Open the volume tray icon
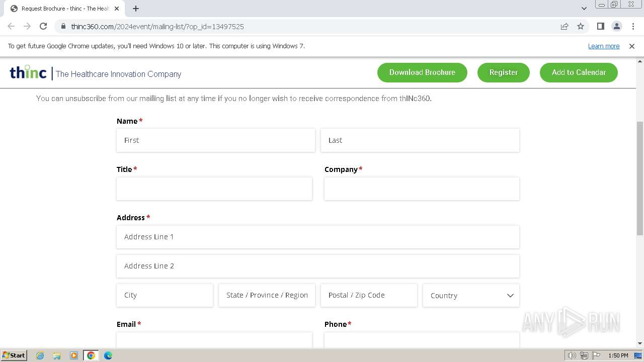This screenshot has height=362, width=644. (572, 355)
